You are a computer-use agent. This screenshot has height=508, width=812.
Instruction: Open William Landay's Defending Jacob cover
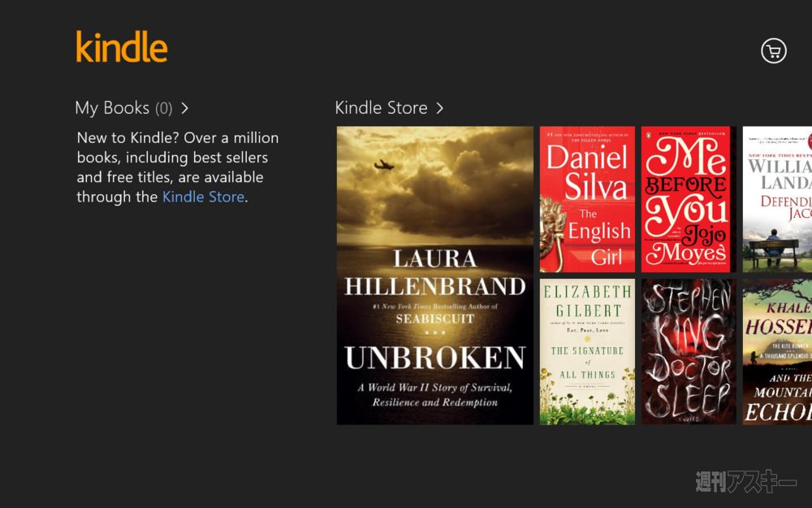777,200
